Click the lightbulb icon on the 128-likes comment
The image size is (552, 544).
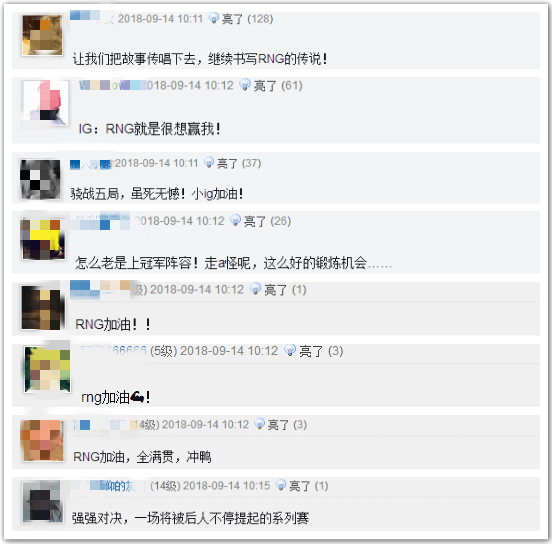pyautogui.click(x=213, y=18)
